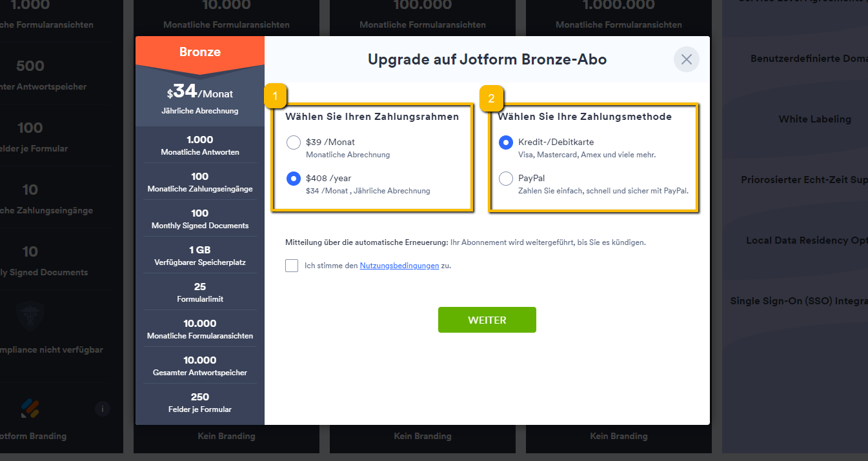
Task: Click '100 Monatliche Zahlungseingänge' row
Action: click(x=200, y=182)
